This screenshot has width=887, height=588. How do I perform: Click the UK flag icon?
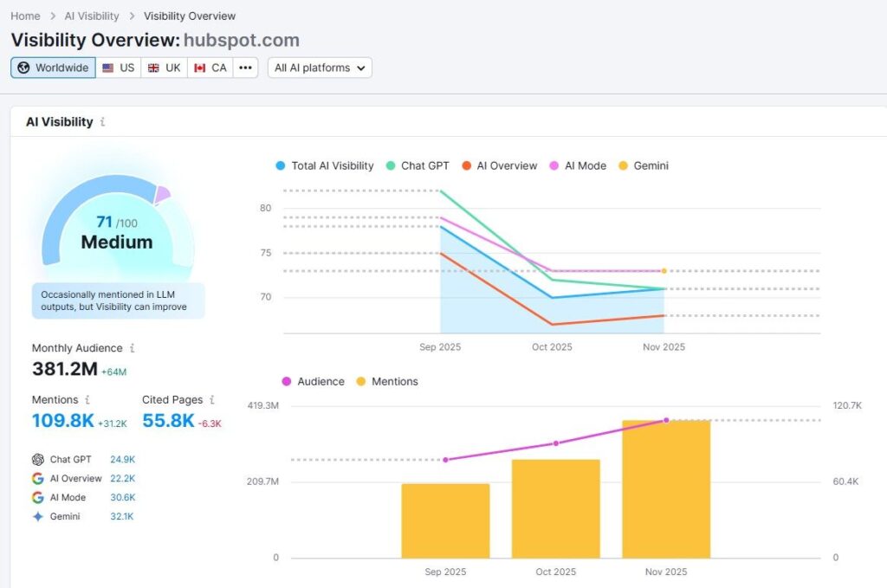coord(153,68)
